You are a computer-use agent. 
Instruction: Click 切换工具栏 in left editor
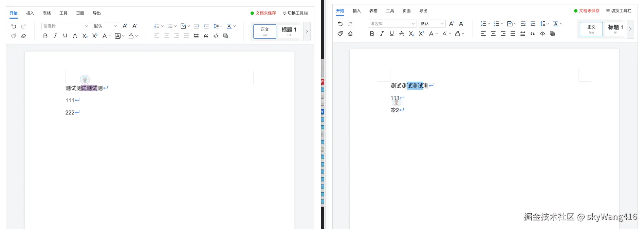295,13
